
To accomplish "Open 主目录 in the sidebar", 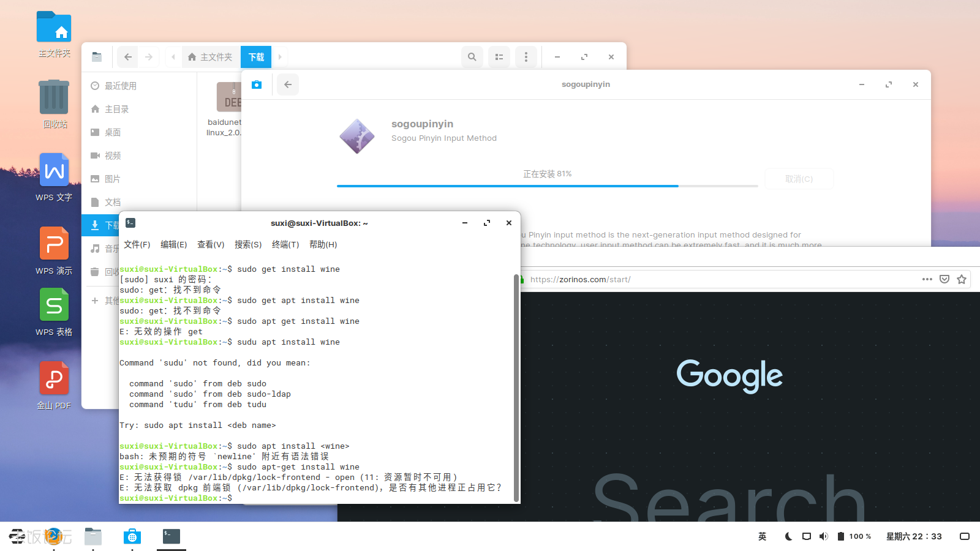I will tap(139, 109).
